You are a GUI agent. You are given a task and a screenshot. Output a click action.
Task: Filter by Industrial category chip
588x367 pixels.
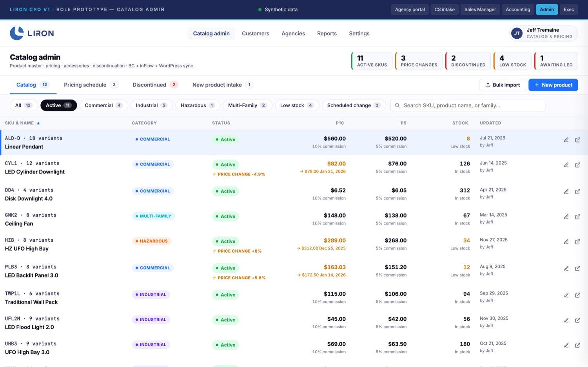click(151, 105)
